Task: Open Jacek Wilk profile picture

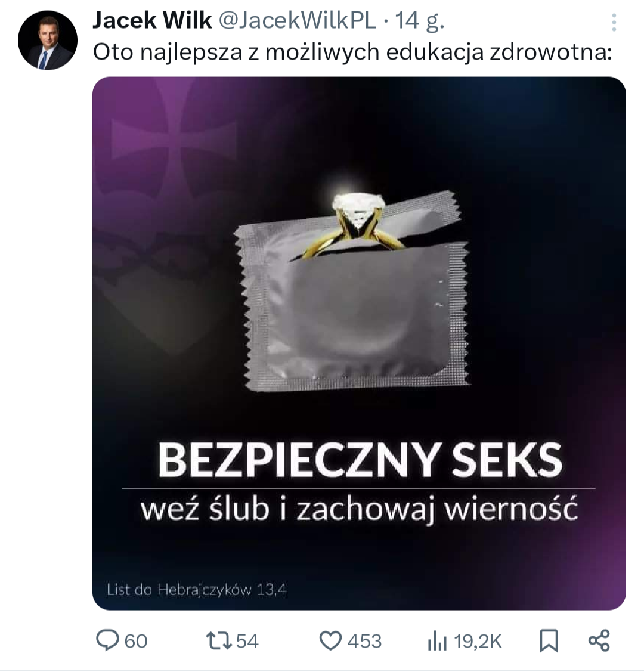Action: click(48, 41)
